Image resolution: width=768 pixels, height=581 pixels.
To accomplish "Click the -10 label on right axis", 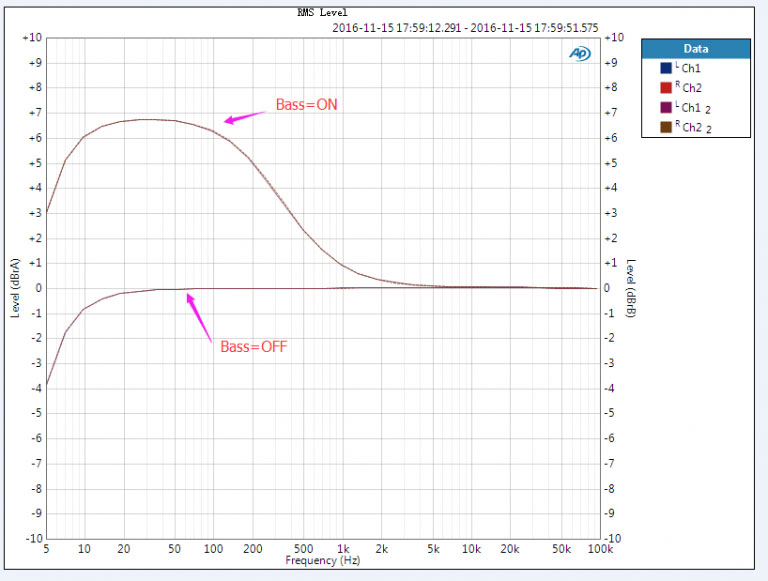I will tap(617, 538).
